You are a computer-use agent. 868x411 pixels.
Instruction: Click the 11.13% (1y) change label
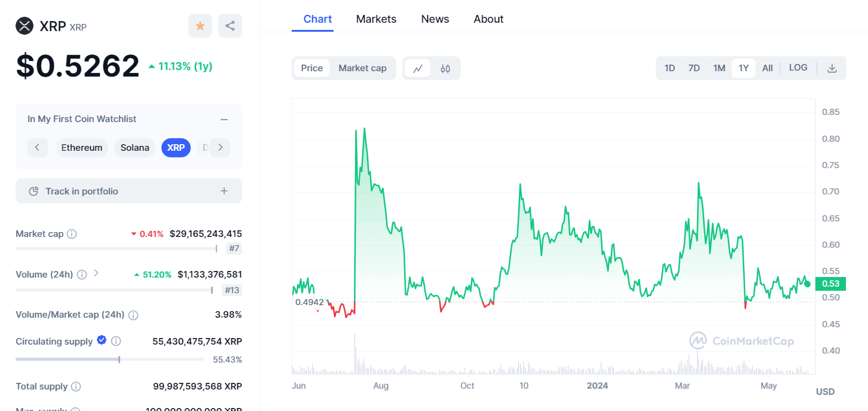point(181,66)
